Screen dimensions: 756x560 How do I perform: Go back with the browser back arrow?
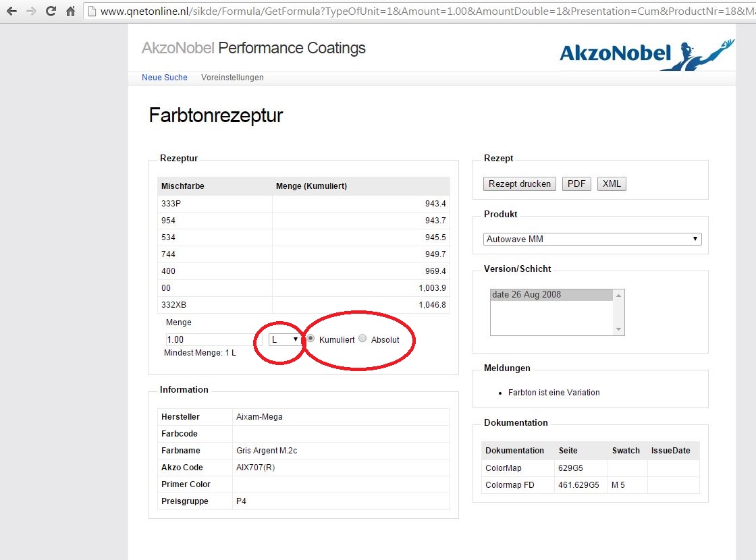point(11,11)
